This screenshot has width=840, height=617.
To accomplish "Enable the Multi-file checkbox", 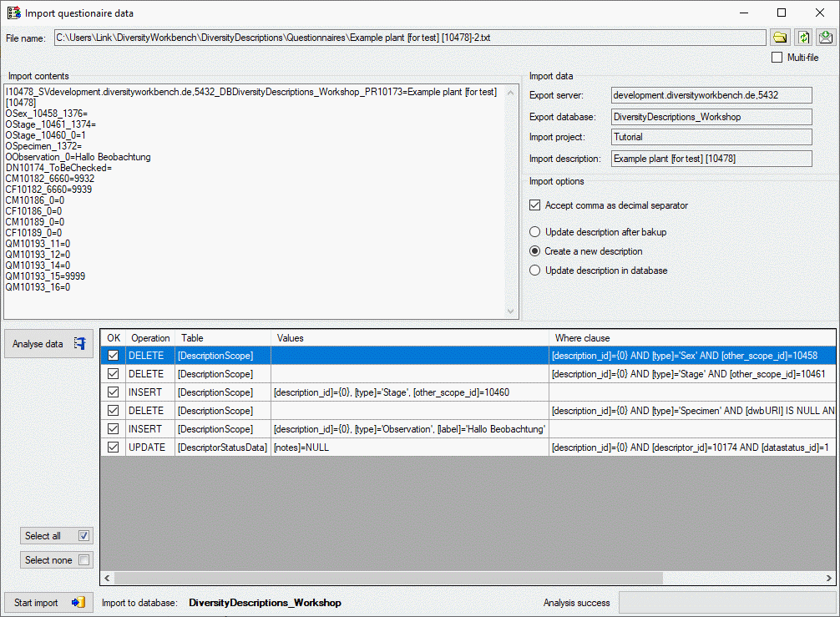I will (777, 58).
